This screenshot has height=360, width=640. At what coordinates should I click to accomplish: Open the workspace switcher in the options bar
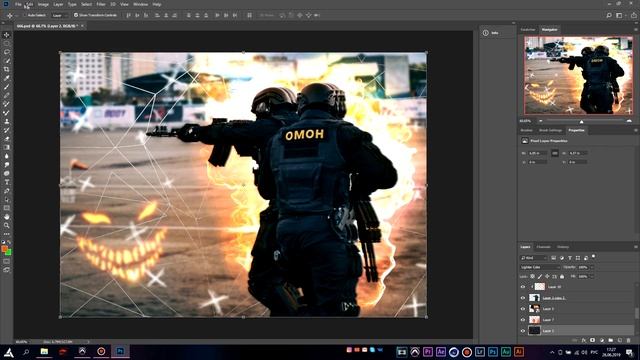(619, 15)
